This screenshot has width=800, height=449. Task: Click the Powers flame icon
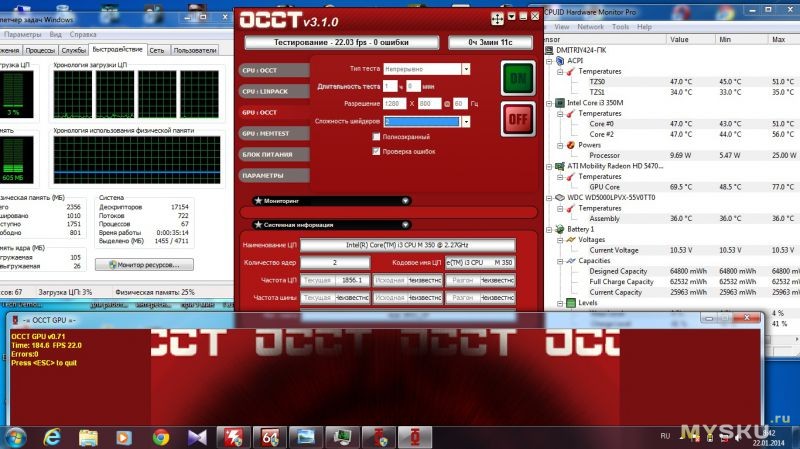tap(571, 145)
